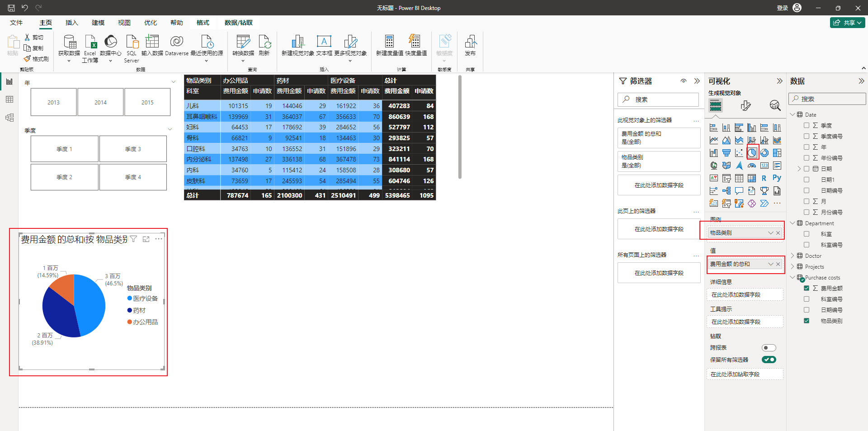Viewport: 868px width, 431px height.
Task: Uncheck the 物品类别 field checkbox
Action: (807, 321)
